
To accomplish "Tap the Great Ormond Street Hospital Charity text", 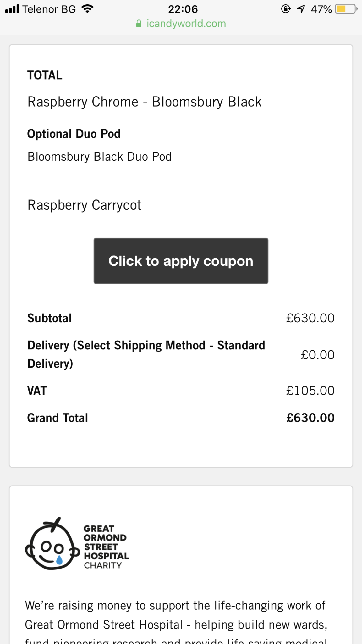I will (x=106, y=547).
